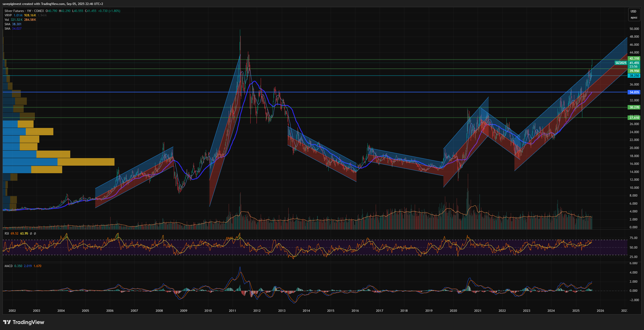Select the VRVP indicator legend
644x330 pixels.
(x=8, y=15)
